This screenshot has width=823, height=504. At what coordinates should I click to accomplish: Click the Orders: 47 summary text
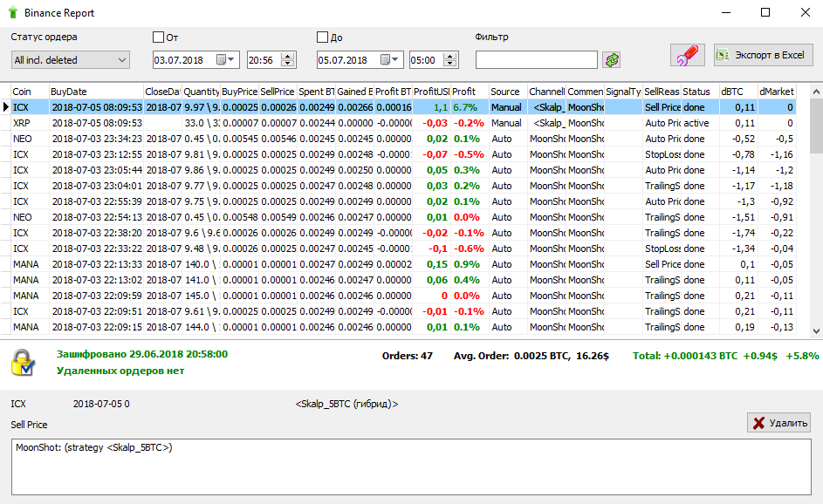pyautogui.click(x=408, y=356)
